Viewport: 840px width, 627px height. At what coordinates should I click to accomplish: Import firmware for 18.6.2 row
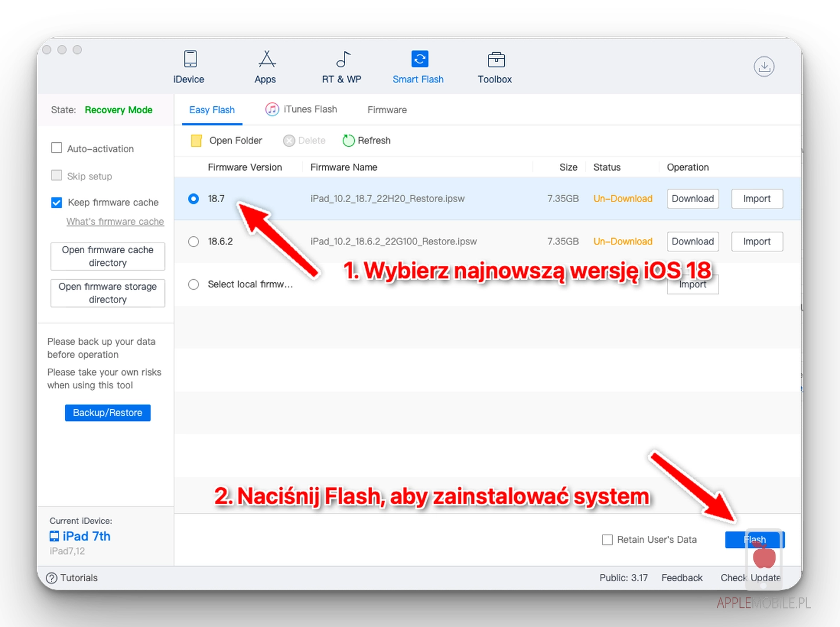click(756, 242)
